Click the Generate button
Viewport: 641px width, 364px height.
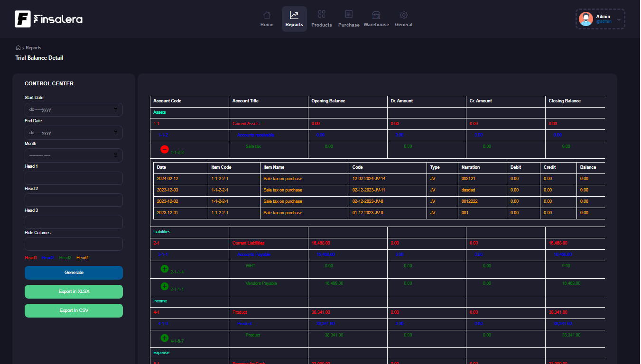[74, 273]
